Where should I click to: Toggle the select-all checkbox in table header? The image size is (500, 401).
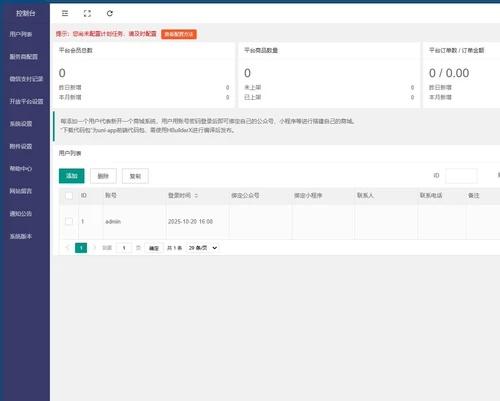(x=69, y=196)
